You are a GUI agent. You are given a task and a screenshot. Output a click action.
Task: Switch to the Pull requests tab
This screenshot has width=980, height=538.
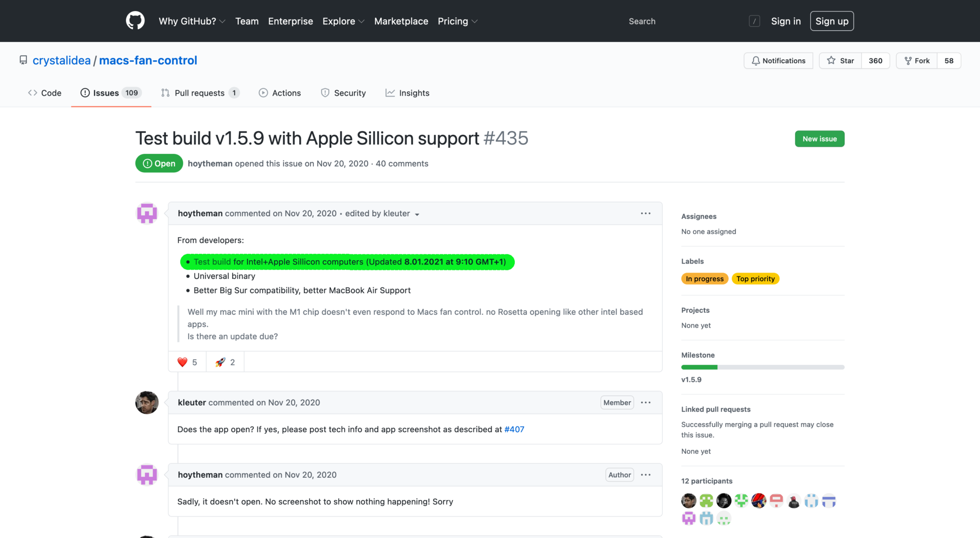tap(200, 93)
